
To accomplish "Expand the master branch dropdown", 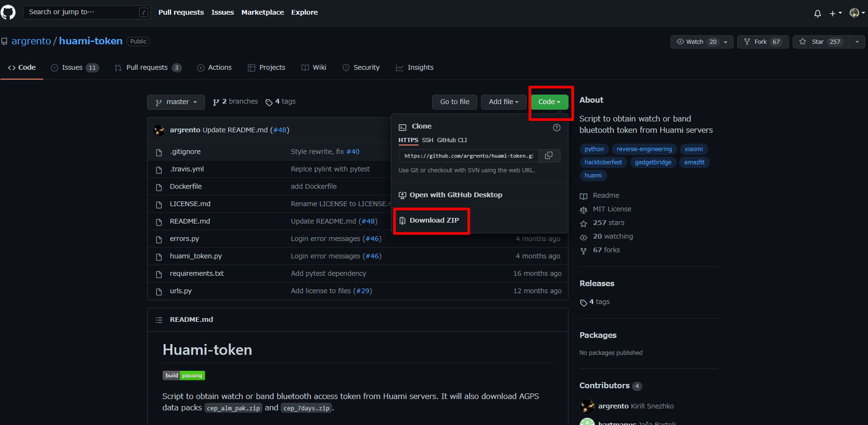I will [x=176, y=102].
